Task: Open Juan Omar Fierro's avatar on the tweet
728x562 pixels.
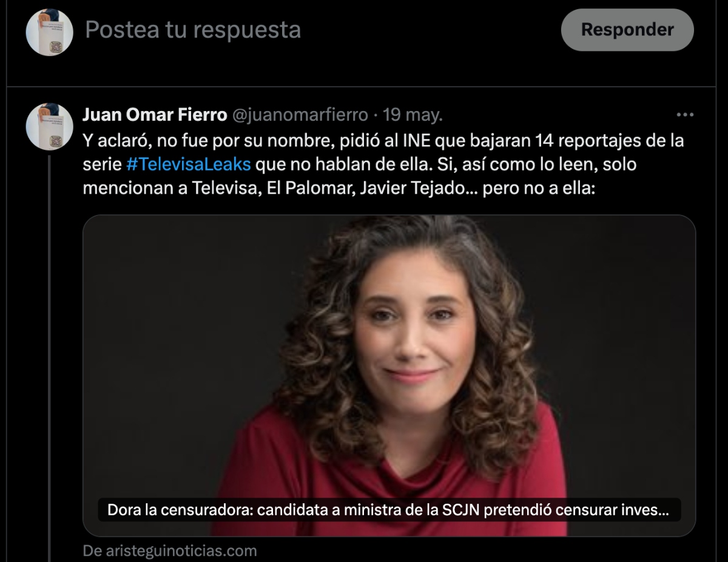Action: 49,127
